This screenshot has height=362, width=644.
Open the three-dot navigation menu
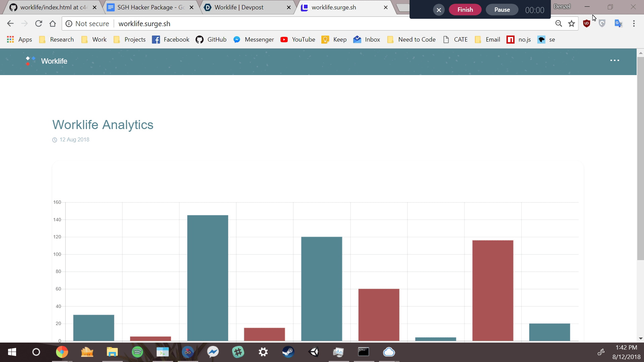point(614,60)
